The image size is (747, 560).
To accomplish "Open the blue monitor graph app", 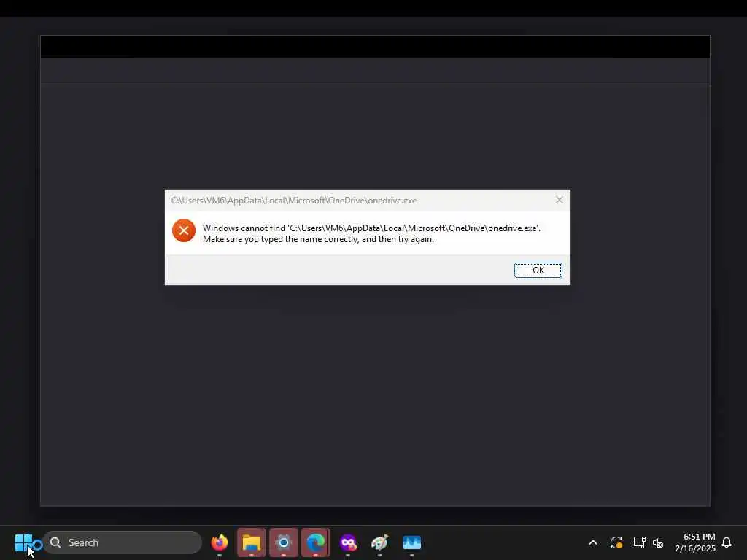I will (412, 542).
